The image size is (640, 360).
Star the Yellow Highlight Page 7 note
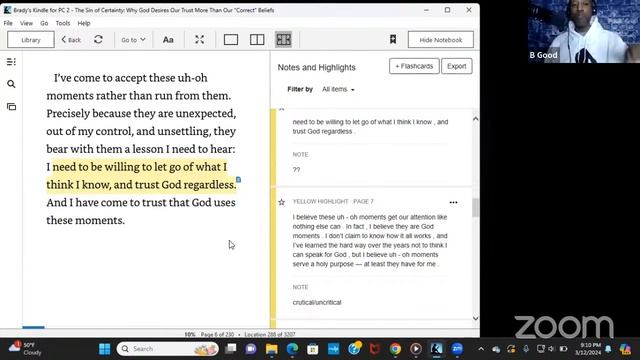[282, 202]
